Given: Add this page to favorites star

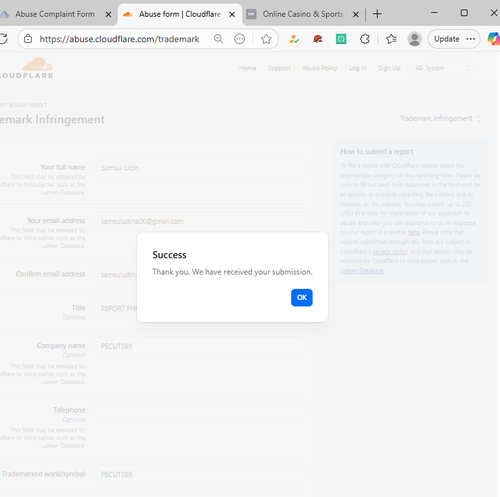Looking at the screenshot, I should click(266, 39).
